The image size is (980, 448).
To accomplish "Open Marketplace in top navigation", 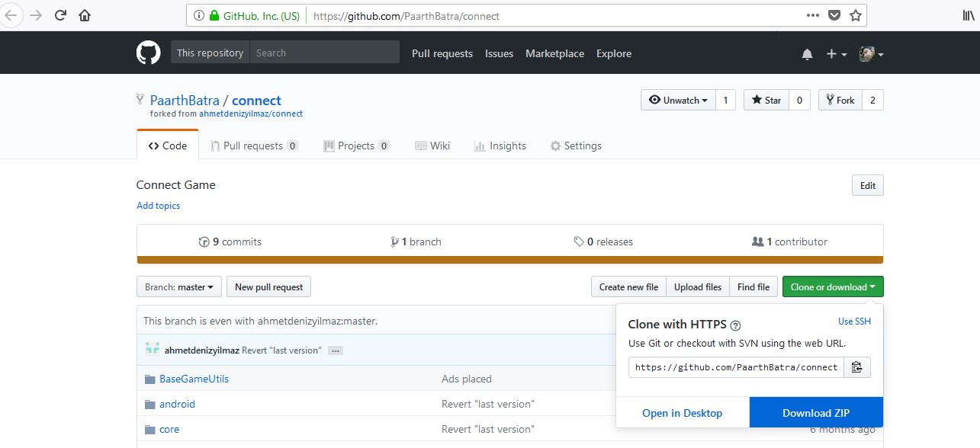I will click(554, 53).
